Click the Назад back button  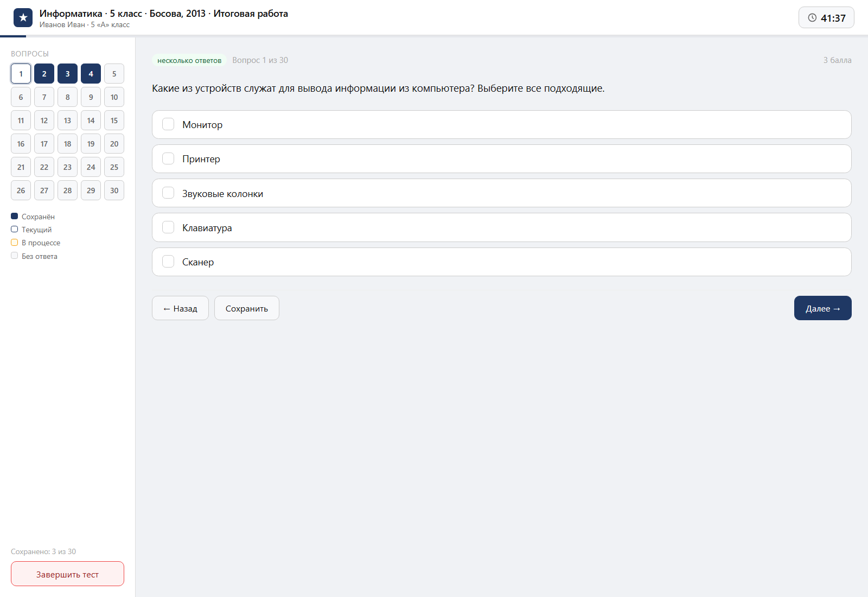180,308
